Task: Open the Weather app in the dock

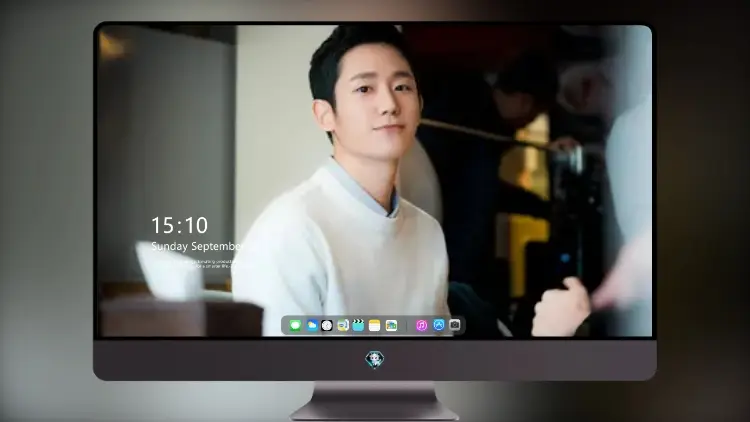Action: pos(312,325)
